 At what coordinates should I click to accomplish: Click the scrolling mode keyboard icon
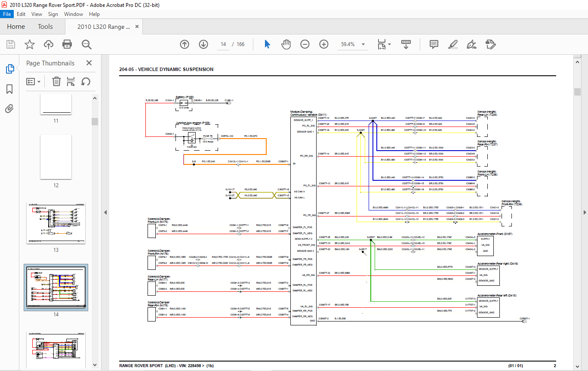pyautogui.click(x=406, y=44)
